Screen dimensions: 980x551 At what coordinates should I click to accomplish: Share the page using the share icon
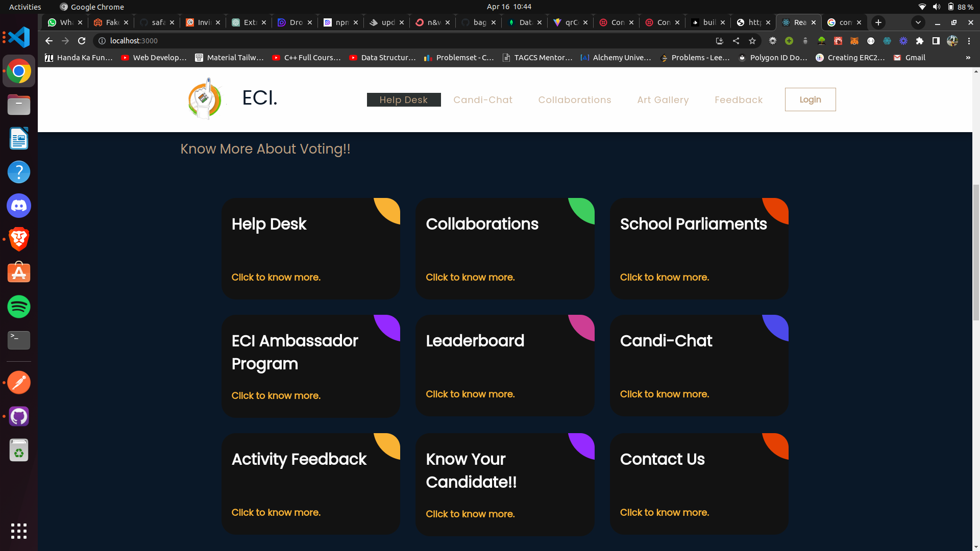pyautogui.click(x=736, y=41)
